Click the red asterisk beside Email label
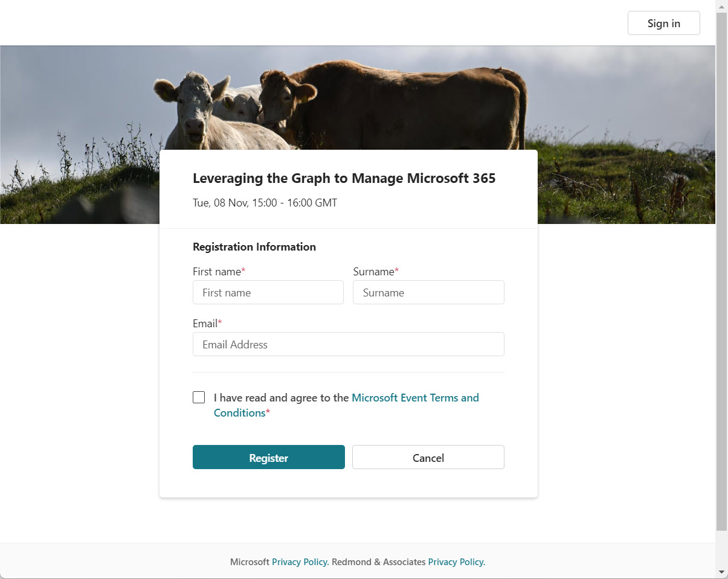 (221, 321)
